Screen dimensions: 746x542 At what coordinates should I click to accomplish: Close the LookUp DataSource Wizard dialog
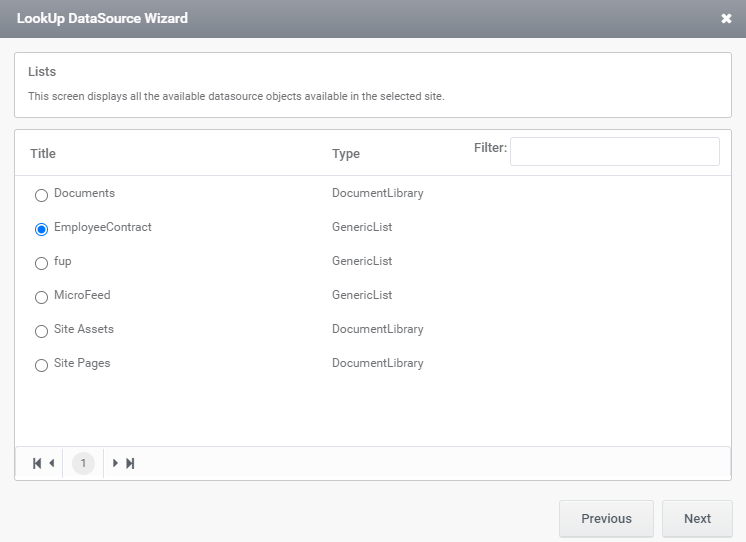pyautogui.click(x=726, y=19)
